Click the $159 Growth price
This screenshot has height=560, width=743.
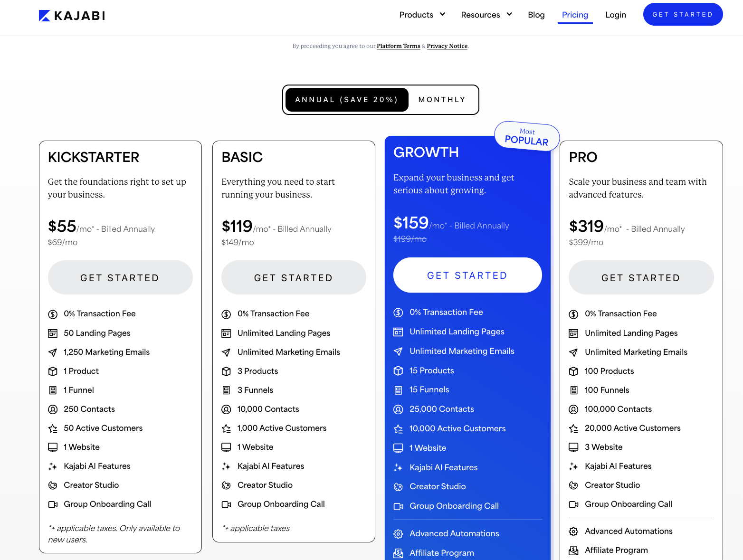(x=411, y=223)
